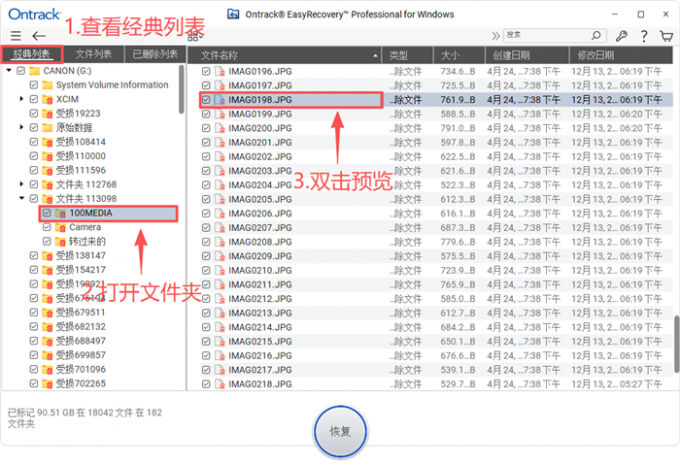The width and height of the screenshot is (680, 464).
Task: Switch to the 已删除列表 tab
Action: (x=155, y=54)
